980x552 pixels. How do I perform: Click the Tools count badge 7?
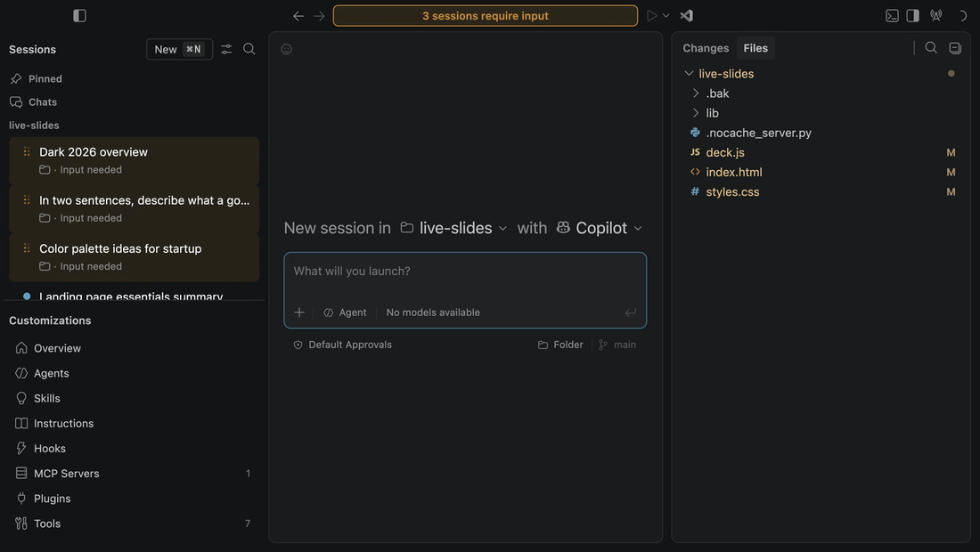pos(248,524)
